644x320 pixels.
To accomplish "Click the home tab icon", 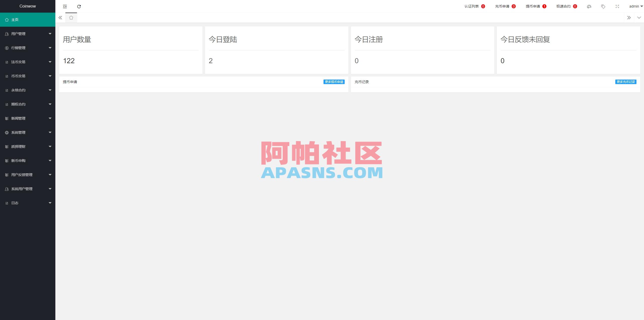I will [71, 18].
